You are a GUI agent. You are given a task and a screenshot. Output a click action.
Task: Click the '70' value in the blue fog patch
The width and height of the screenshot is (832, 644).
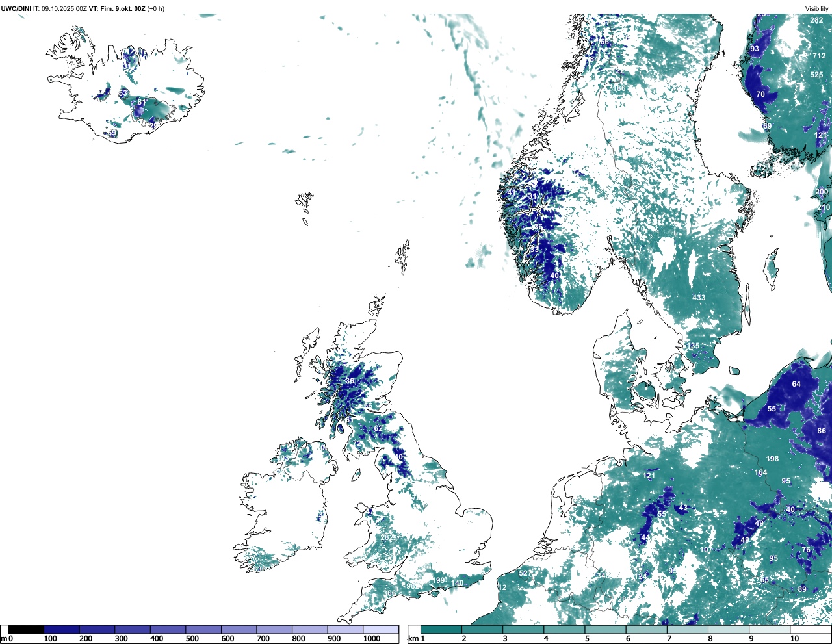[x=760, y=94]
